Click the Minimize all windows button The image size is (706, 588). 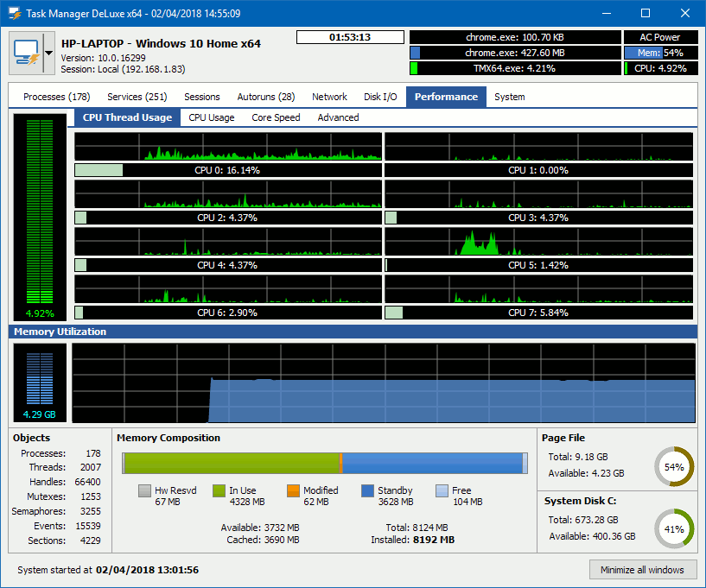pos(643,570)
